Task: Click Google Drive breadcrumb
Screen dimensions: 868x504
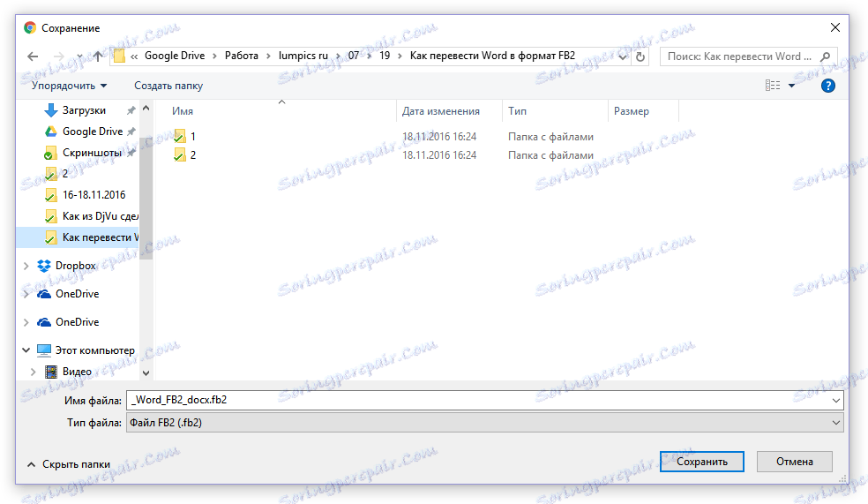Action: [x=175, y=56]
